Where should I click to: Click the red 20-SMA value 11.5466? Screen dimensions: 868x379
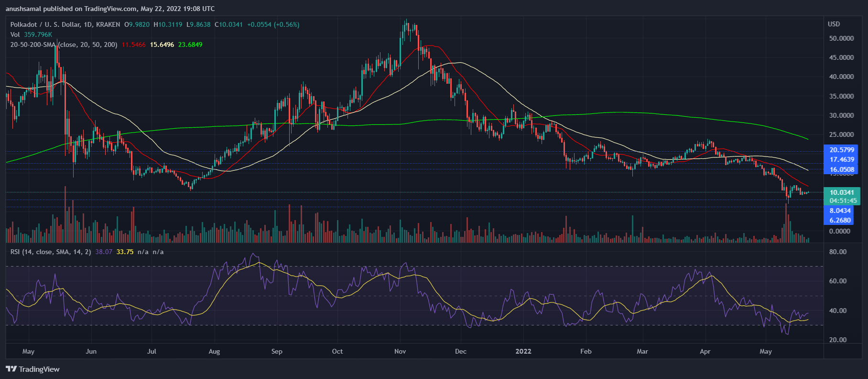coord(133,45)
